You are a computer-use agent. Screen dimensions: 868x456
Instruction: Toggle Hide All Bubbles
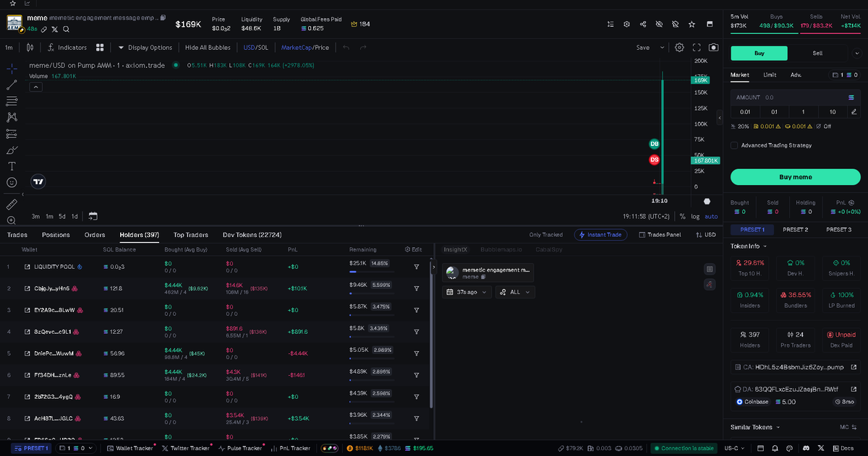coord(208,48)
